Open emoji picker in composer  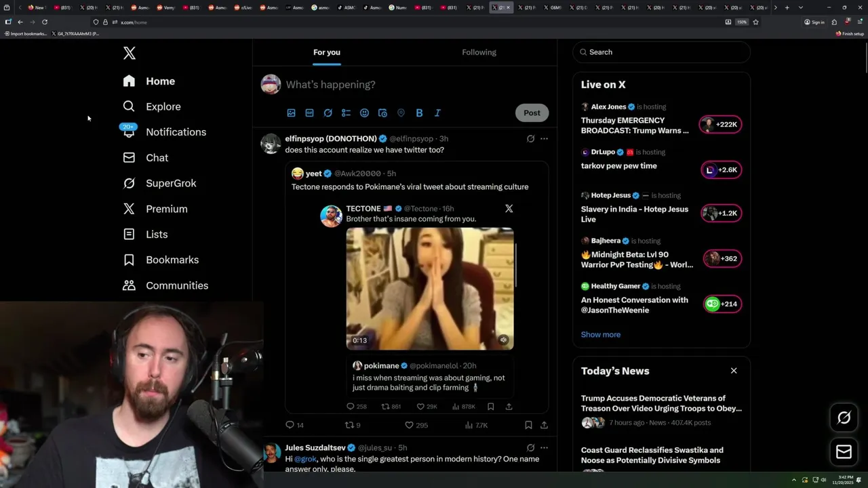click(365, 113)
